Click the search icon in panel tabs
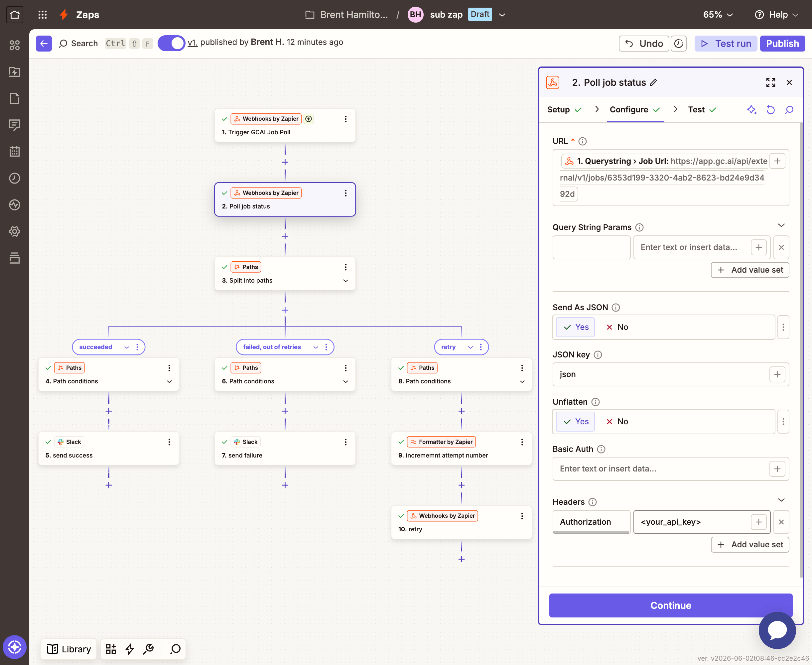This screenshot has width=812, height=665. pos(789,109)
